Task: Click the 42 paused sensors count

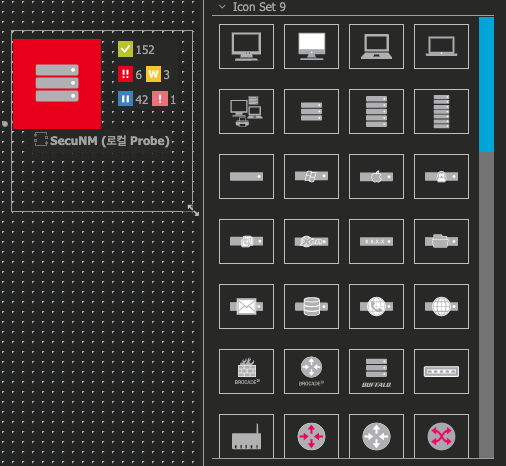Action: coord(142,99)
